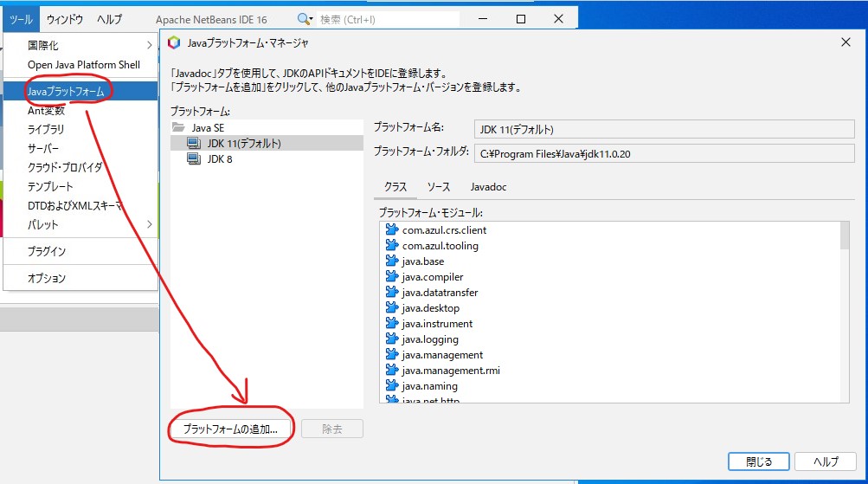Close the Javaプラットフォーム・マネージャ dialog with X
The width and height of the screenshot is (868, 484).
(x=845, y=42)
